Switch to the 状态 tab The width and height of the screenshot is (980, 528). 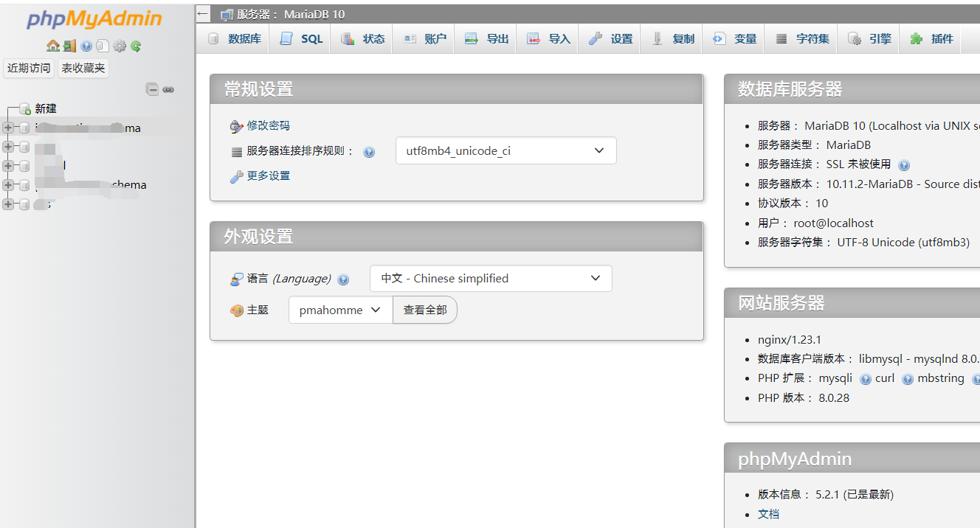pos(362,39)
